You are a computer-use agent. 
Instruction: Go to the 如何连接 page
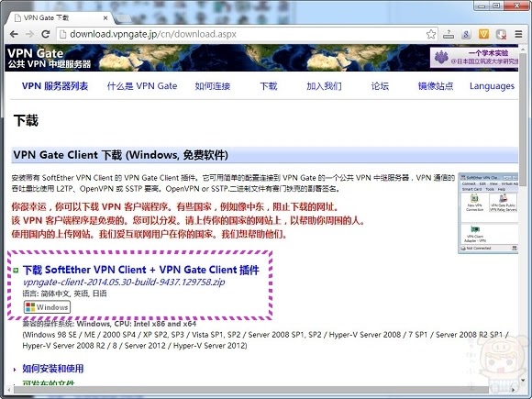[x=213, y=86]
